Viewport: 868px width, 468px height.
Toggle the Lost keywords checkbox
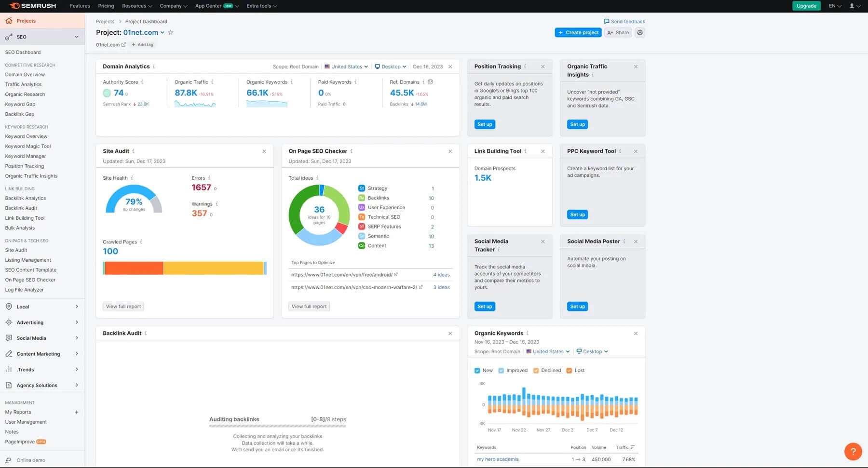569,371
